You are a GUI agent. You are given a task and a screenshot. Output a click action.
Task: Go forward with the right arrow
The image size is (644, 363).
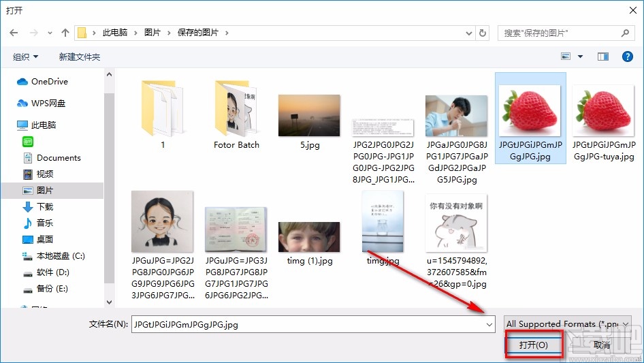[x=33, y=33]
